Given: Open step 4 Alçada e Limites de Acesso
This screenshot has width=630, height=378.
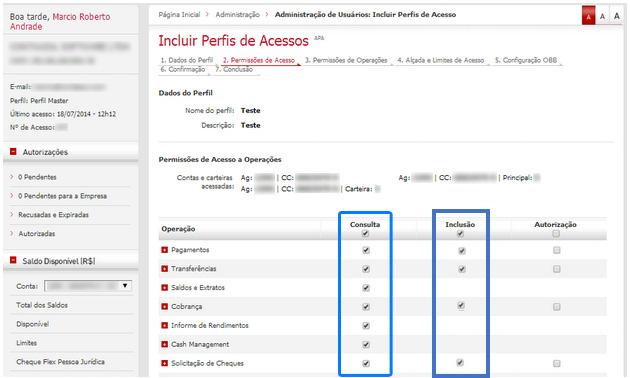Looking at the screenshot, I should coord(441,60).
